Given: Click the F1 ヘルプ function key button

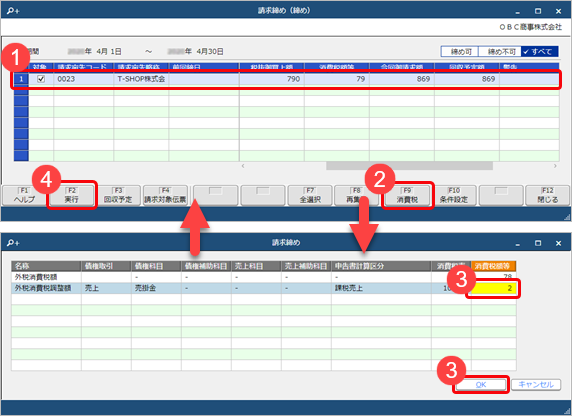Looking at the screenshot, I should click(24, 196).
